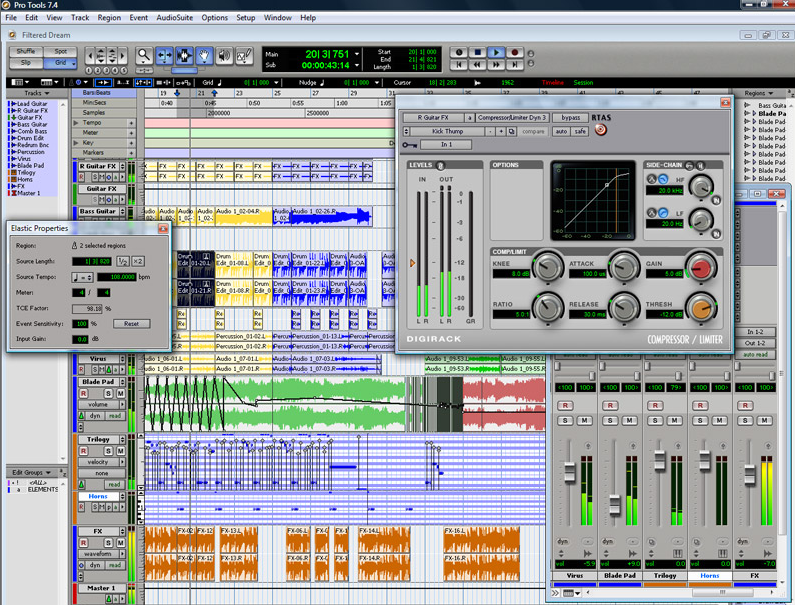Solo the FX track
795x605 pixels.
(x=108, y=543)
